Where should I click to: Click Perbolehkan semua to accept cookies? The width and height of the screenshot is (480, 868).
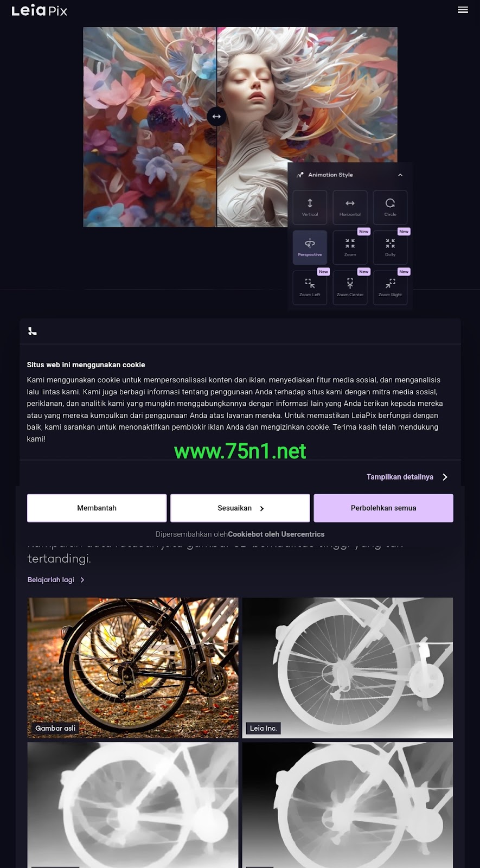coord(383,508)
